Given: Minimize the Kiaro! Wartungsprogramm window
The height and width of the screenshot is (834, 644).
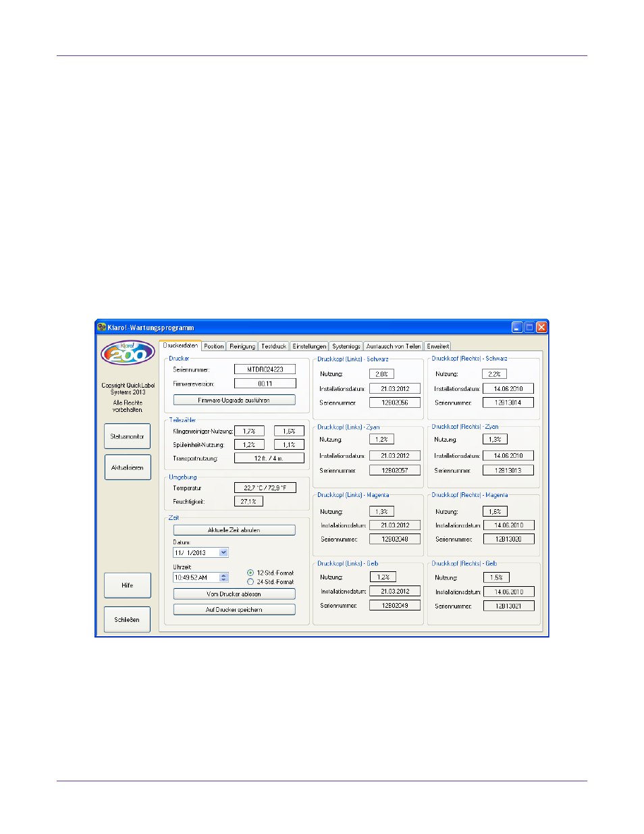Looking at the screenshot, I should 517,327.
